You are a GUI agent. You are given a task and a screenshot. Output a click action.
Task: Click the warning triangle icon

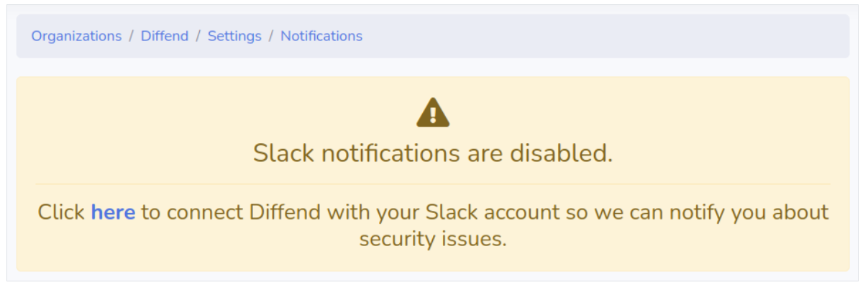click(x=433, y=112)
